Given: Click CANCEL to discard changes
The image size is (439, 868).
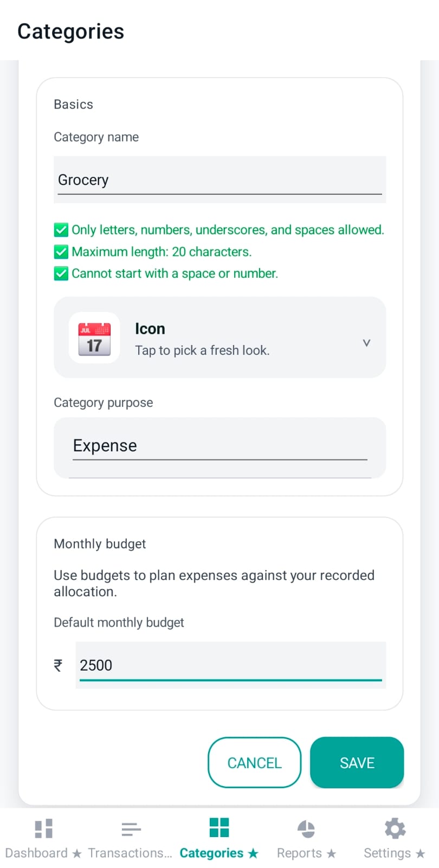Looking at the screenshot, I should [254, 763].
